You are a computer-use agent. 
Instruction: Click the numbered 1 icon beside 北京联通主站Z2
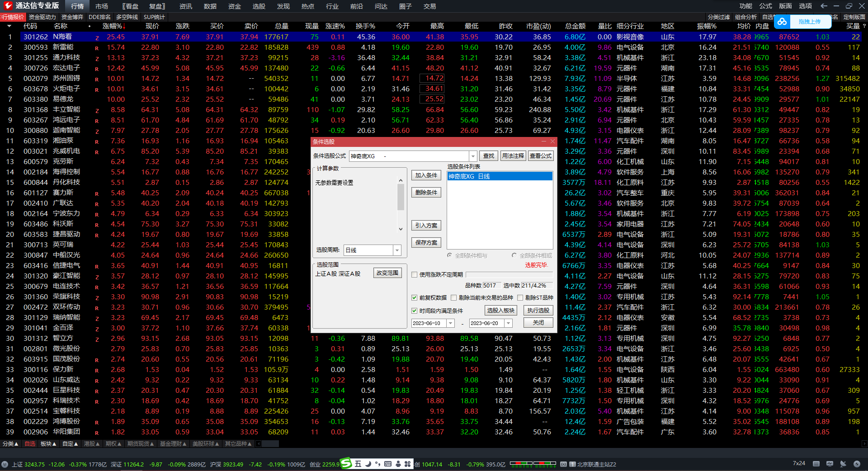(x=572, y=464)
